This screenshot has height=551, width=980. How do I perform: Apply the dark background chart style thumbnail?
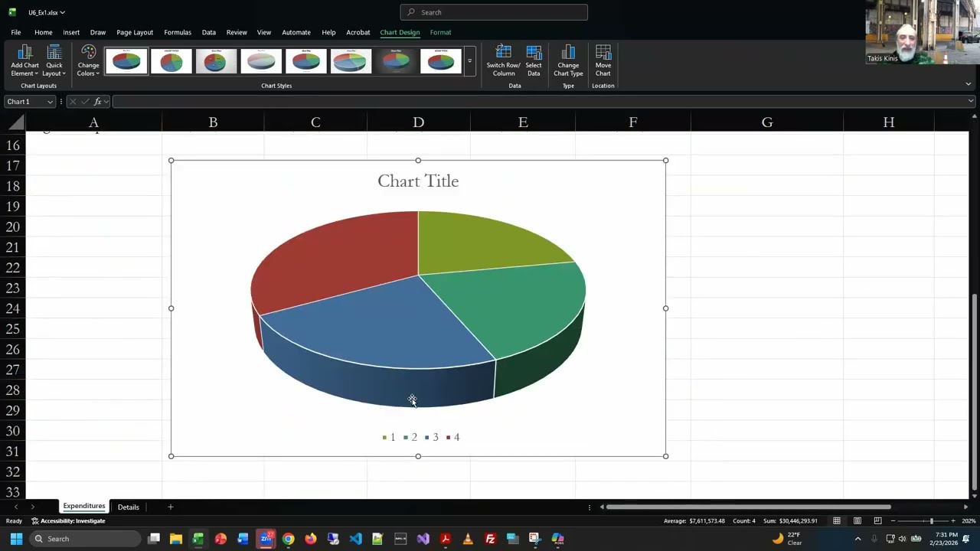click(x=396, y=61)
